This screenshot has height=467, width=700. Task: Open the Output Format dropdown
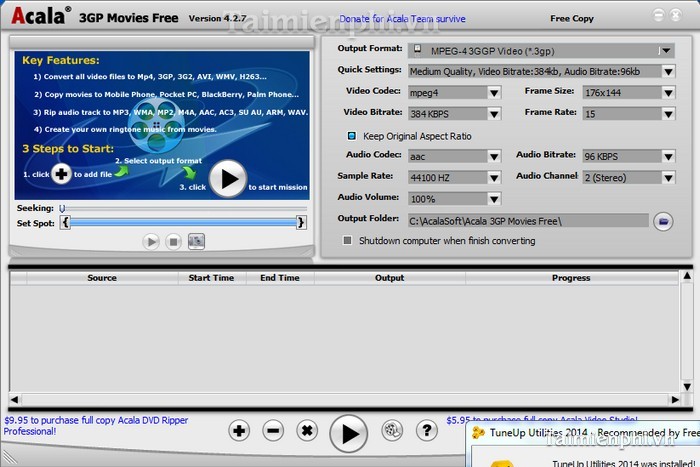click(666, 51)
